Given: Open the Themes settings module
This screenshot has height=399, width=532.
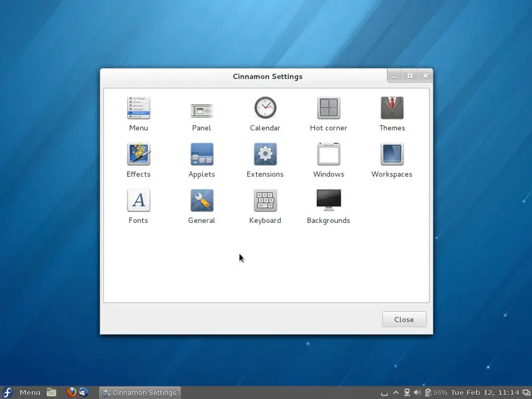Looking at the screenshot, I should tap(392, 114).
